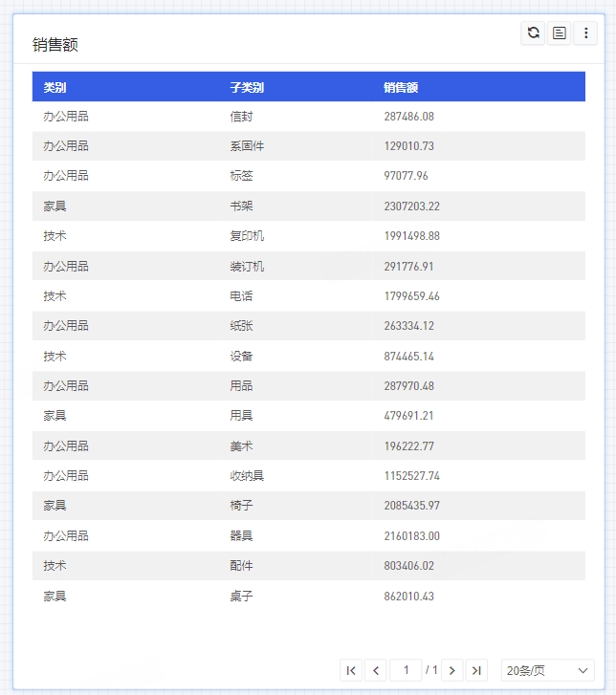Select the 书架 subcategory cell
Screen dimensions: 616x695
click(x=241, y=206)
